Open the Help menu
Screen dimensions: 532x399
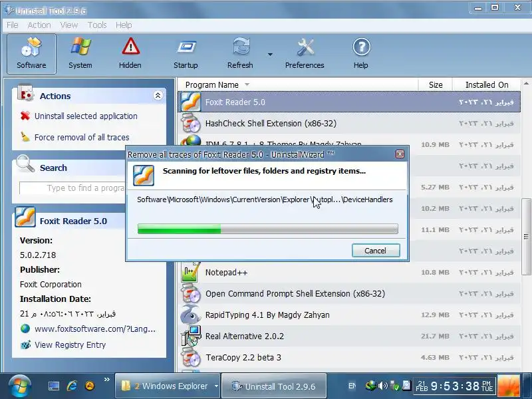point(124,25)
